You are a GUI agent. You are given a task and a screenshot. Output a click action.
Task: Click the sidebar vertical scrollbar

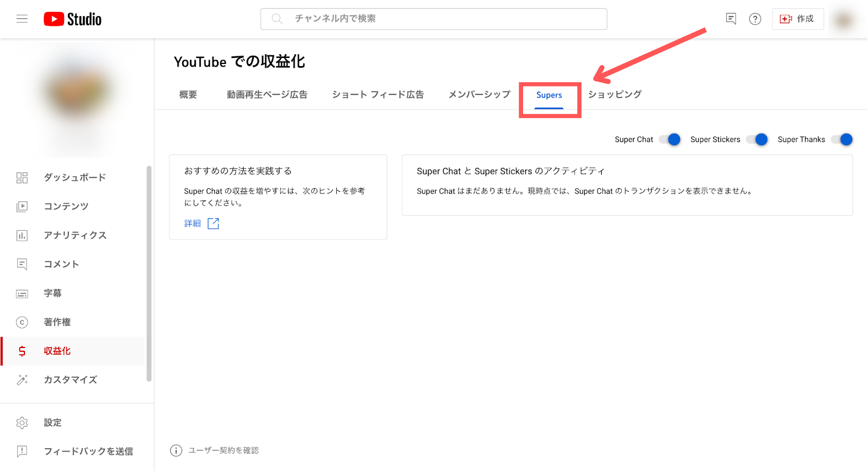coord(149,274)
